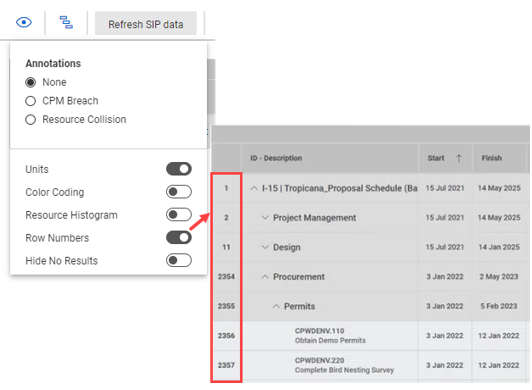Click the Start column sort arrow

pyautogui.click(x=459, y=158)
